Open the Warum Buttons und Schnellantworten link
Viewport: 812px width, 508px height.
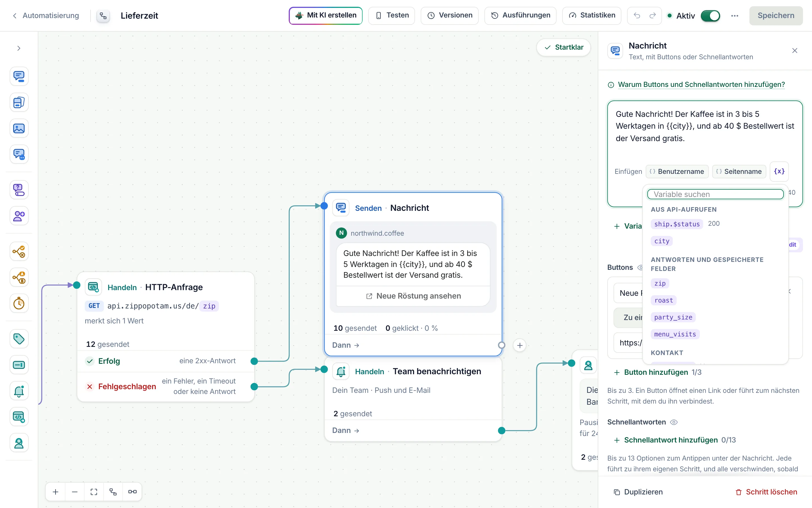click(x=701, y=85)
